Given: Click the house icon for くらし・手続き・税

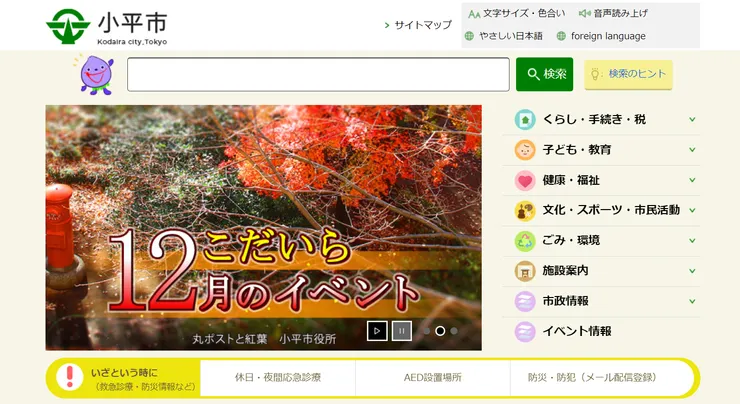Looking at the screenshot, I should (x=525, y=119).
